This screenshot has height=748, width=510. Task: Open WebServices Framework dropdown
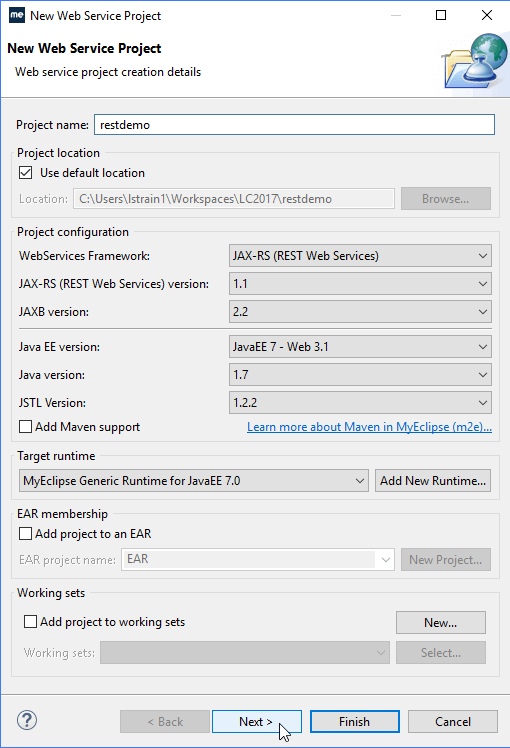pyautogui.click(x=360, y=256)
